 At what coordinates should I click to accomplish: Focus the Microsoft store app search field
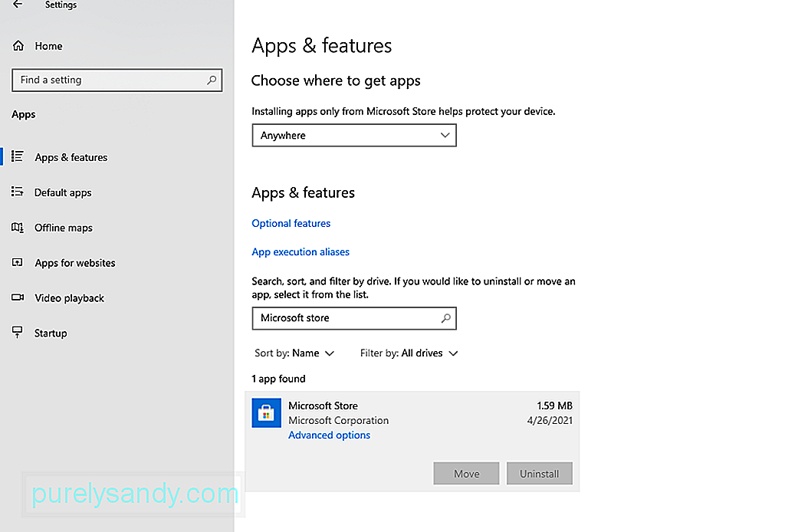pyautogui.click(x=354, y=318)
